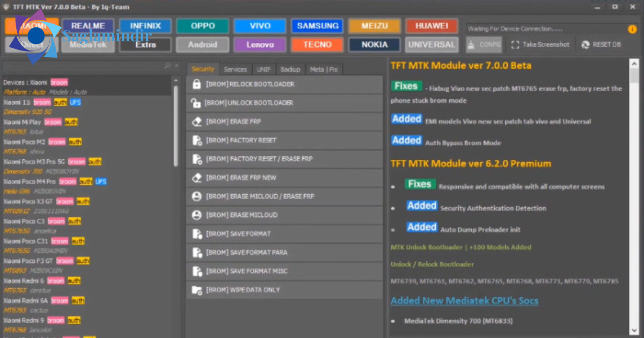Select the MEIZU brand button
644x338 pixels.
[375, 26]
